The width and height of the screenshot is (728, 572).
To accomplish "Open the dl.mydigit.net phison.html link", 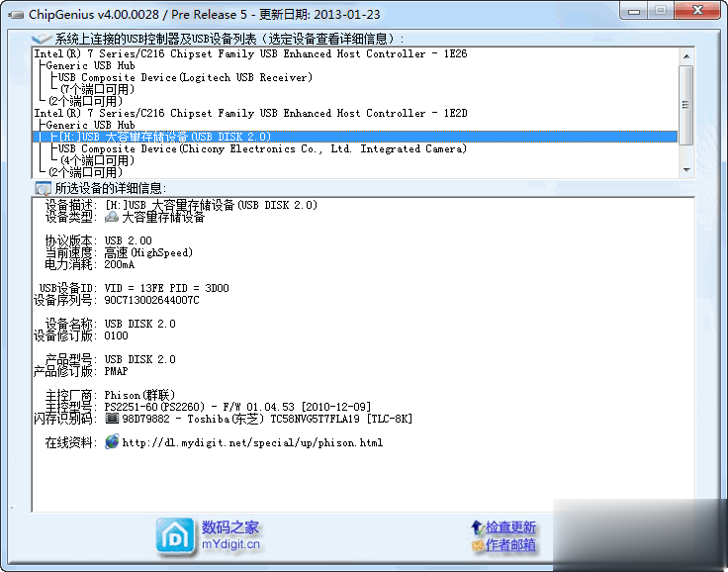I will pyautogui.click(x=252, y=442).
